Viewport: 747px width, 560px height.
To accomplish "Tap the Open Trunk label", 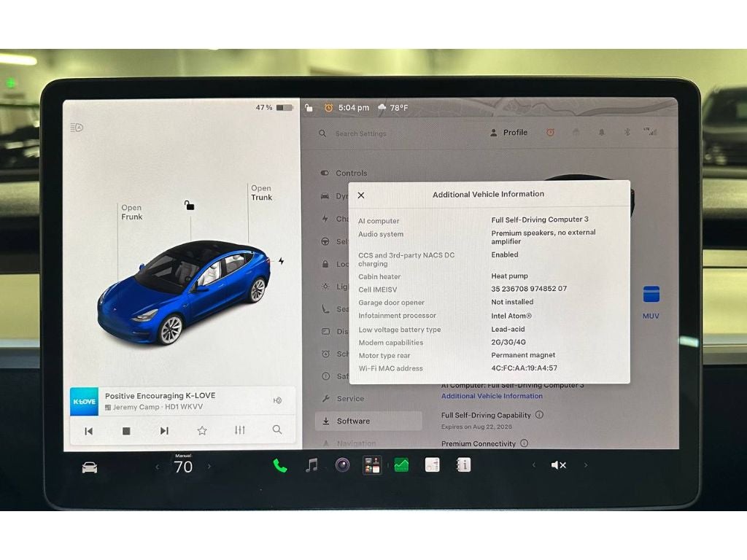I will pyautogui.click(x=262, y=192).
